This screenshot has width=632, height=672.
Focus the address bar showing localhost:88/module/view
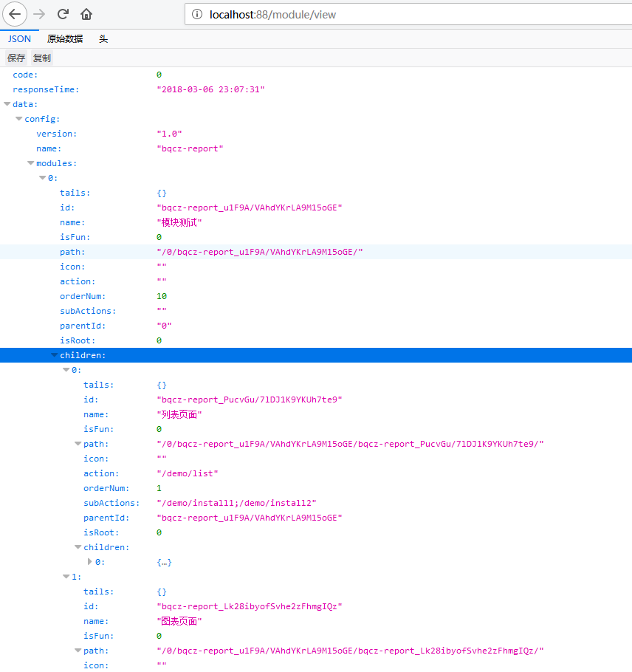[x=409, y=14]
